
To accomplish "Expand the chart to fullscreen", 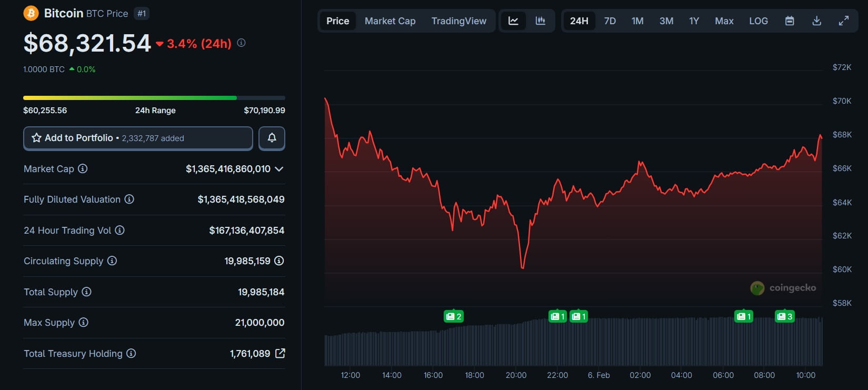I will [843, 21].
